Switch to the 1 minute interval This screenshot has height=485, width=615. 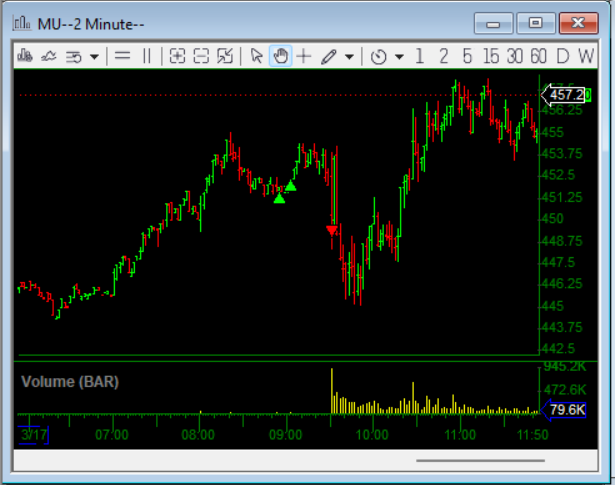tap(419, 56)
